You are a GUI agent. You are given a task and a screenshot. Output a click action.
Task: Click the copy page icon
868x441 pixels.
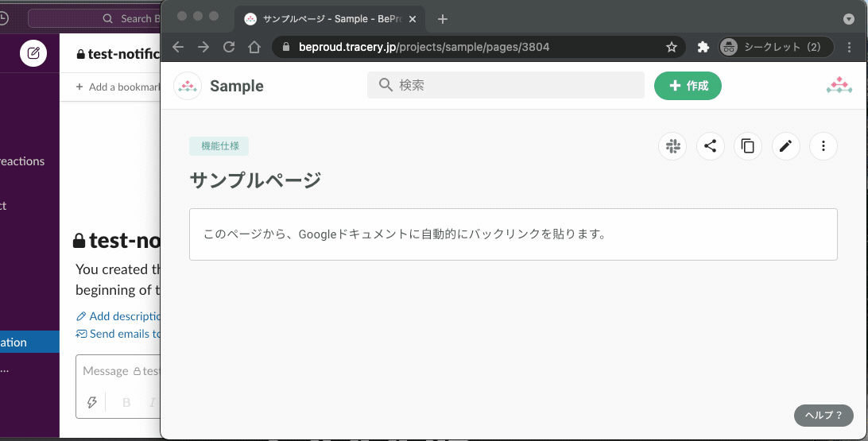click(748, 146)
